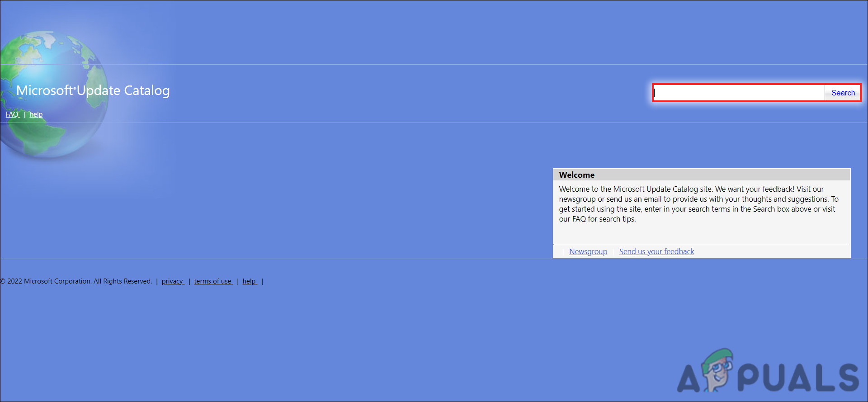
Task: Click the Welcome panel heading
Action: [577, 175]
